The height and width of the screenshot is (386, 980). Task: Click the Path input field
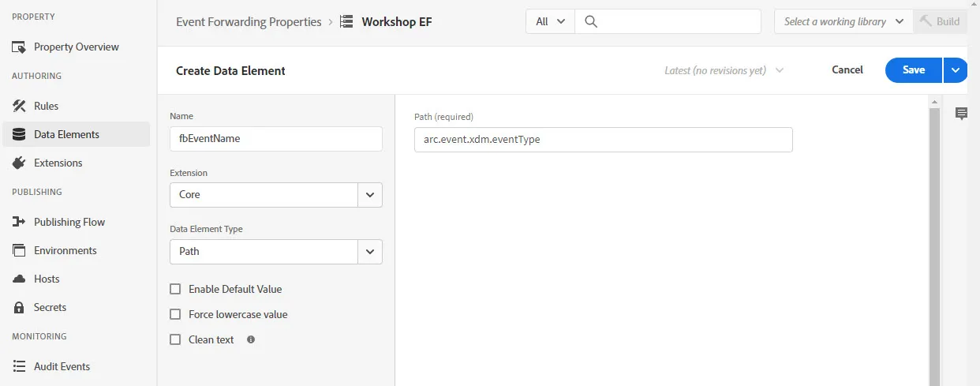tap(603, 140)
